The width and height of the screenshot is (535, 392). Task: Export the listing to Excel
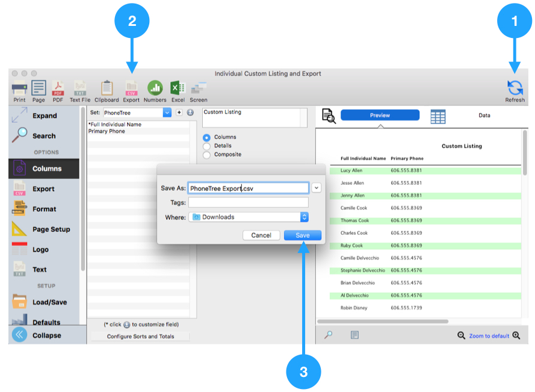pos(178,89)
